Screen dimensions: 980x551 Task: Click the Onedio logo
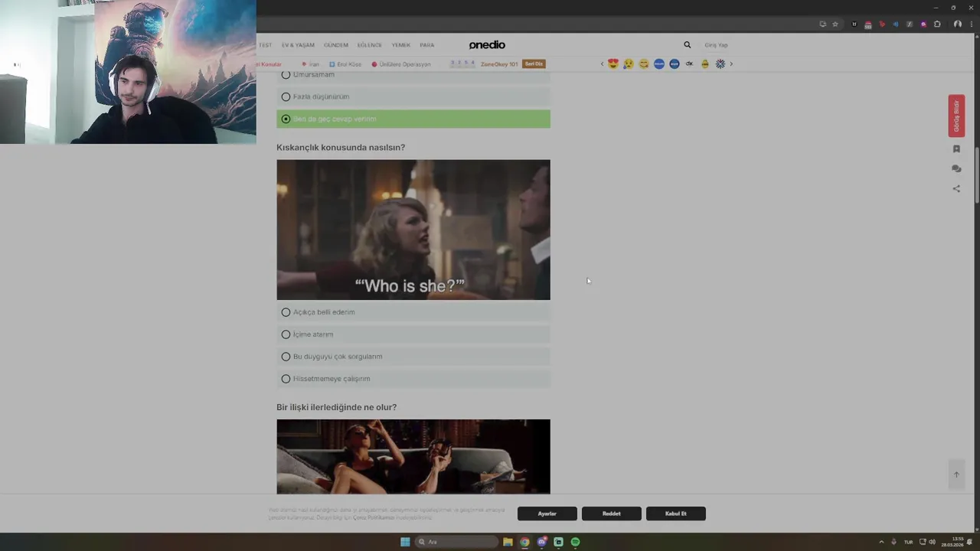pos(487,44)
